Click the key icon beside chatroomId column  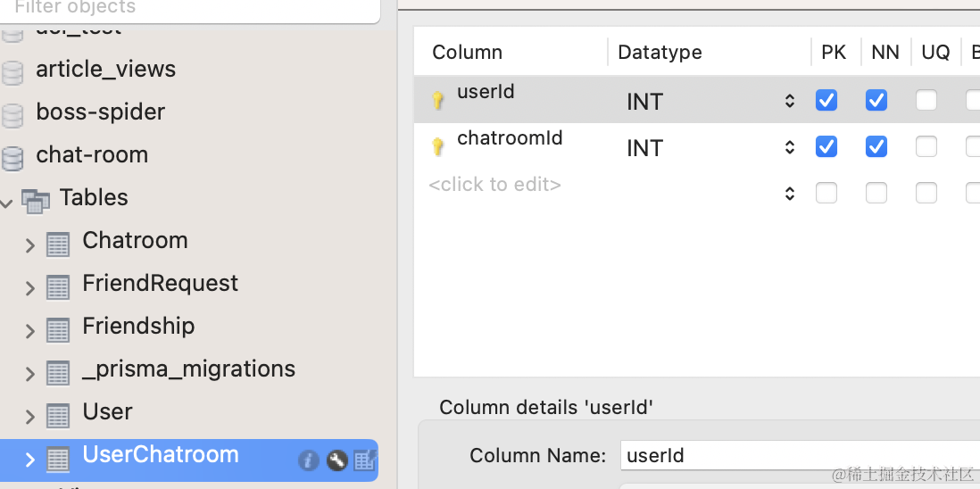pos(438,147)
